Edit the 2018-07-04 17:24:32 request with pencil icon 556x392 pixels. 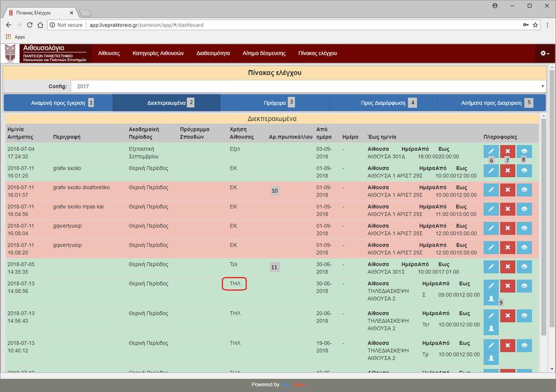[491, 151]
